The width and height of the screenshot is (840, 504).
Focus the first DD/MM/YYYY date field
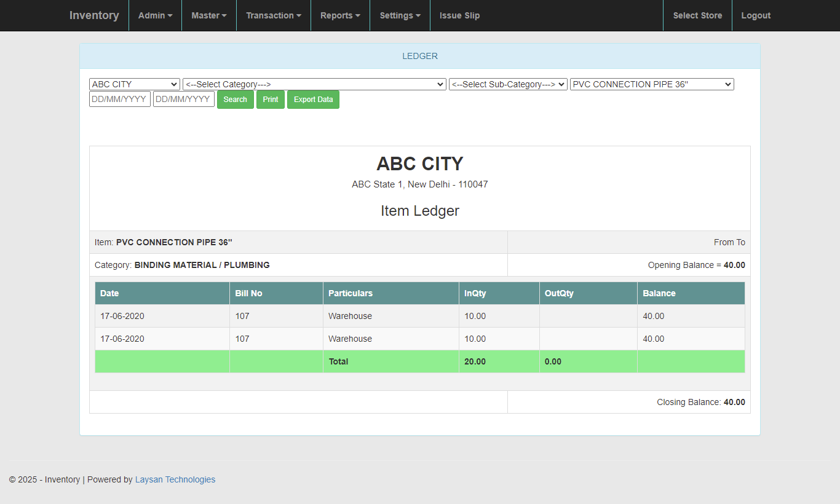tap(120, 99)
